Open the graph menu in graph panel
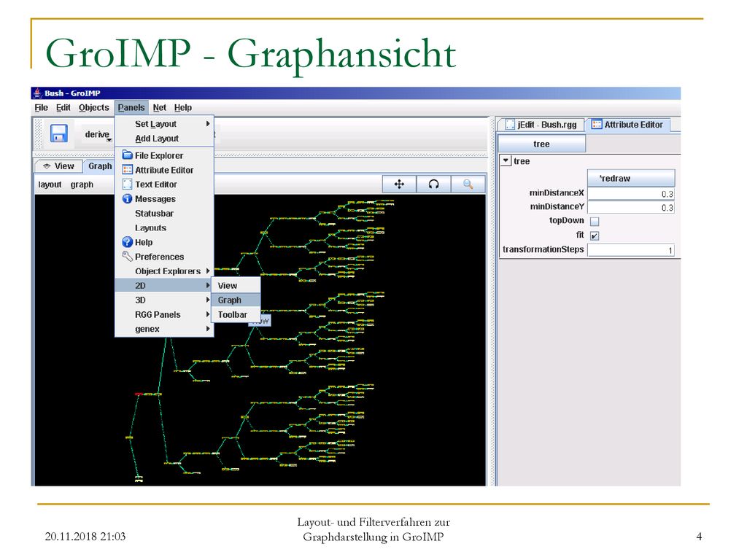 click(82, 184)
